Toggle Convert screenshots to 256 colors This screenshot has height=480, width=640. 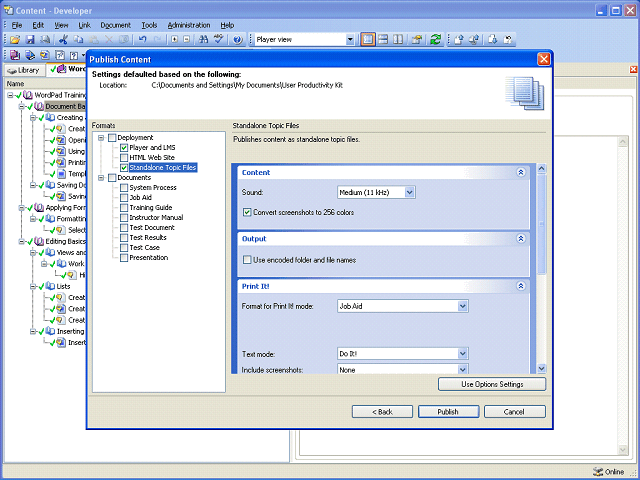tap(247, 212)
